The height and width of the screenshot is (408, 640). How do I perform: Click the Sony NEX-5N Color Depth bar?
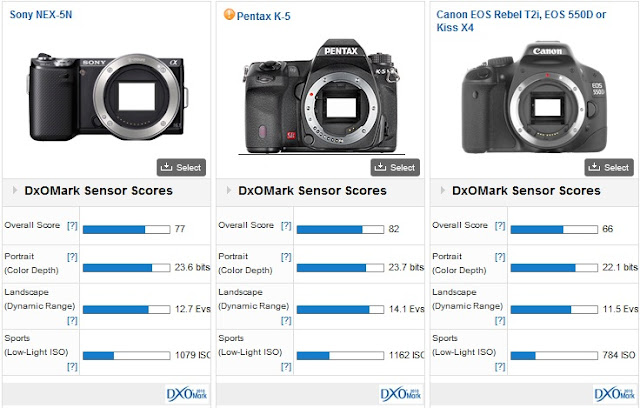tap(127, 268)
